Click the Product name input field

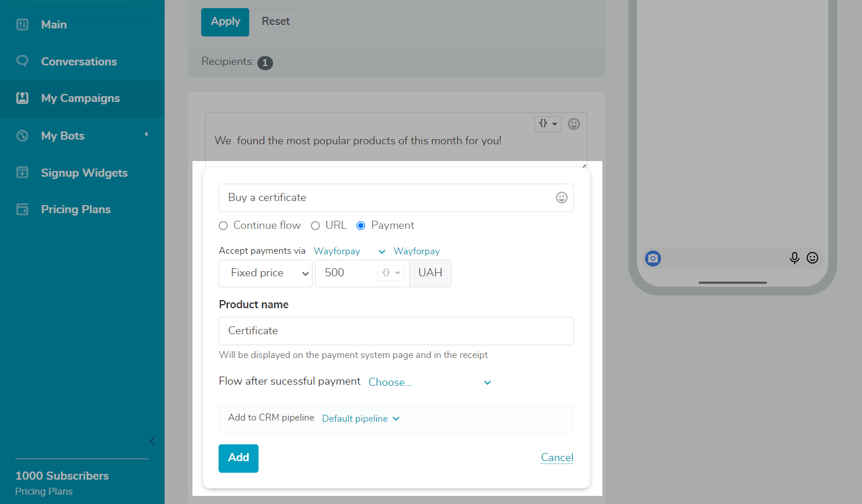396,331
